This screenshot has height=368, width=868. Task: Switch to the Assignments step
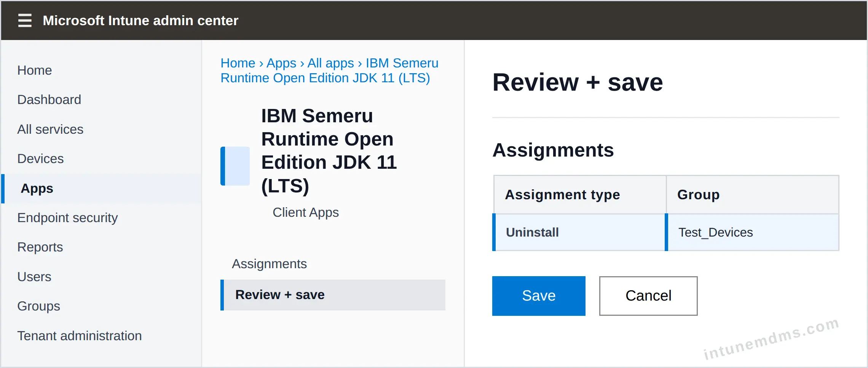[x=270, y=264]
